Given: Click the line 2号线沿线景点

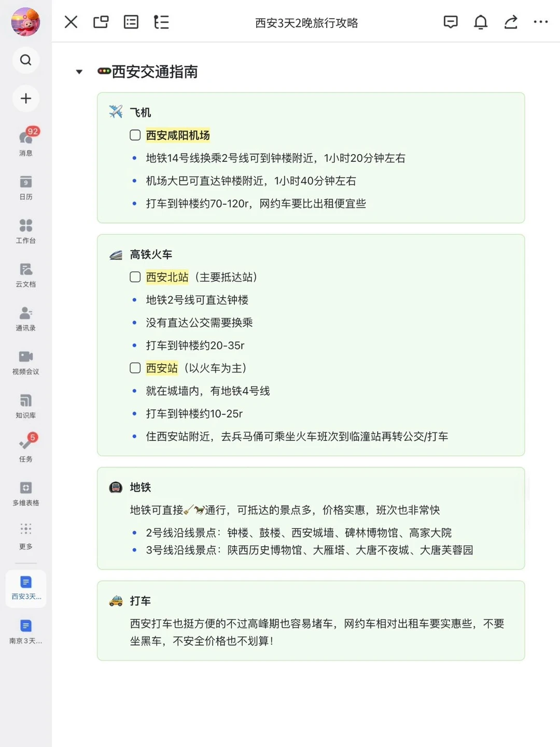Looking at the screenshot, I should (299, 533).
